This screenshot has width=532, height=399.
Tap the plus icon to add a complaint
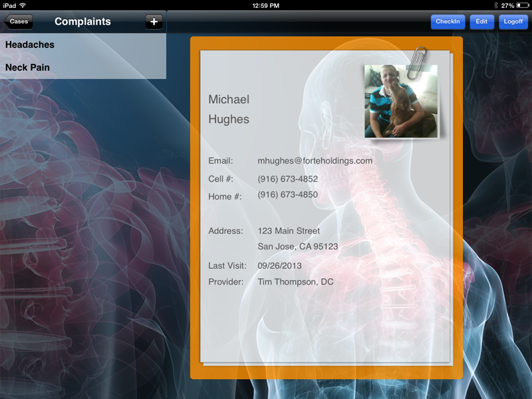[154, 22]
